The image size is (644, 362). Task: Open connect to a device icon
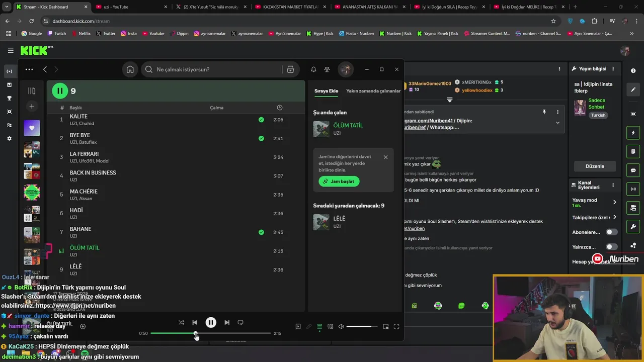[330, 327]
